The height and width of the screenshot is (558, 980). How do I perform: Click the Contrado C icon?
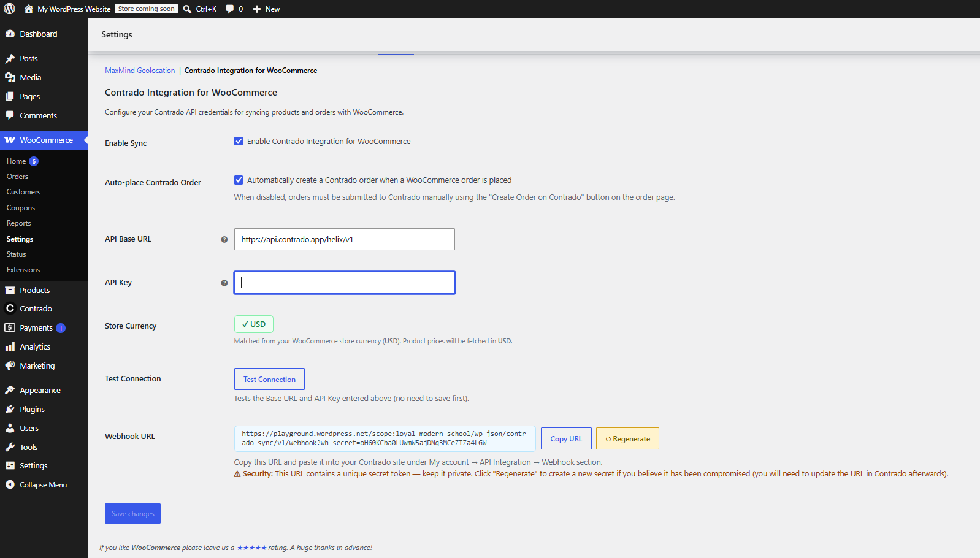pyautogui.click(x=10, y=308)
